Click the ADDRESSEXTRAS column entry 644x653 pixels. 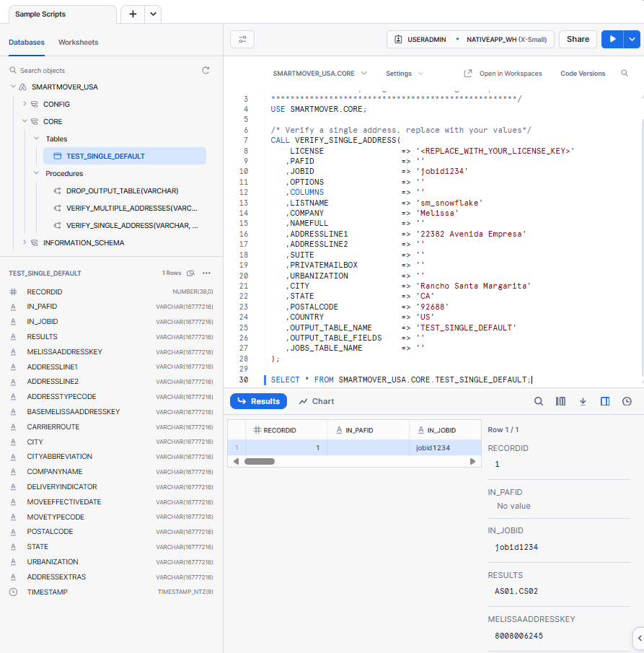point(111,577)
